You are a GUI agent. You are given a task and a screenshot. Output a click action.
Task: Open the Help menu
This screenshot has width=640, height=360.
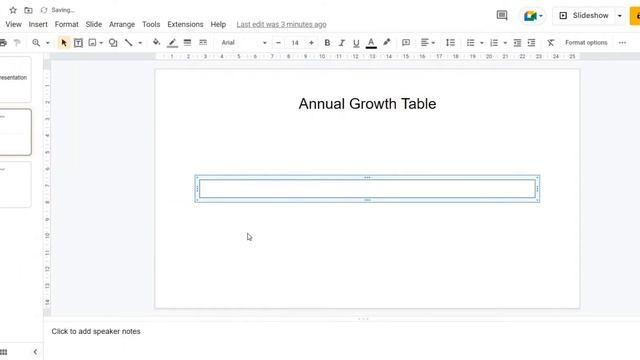[x=218, y=24]
